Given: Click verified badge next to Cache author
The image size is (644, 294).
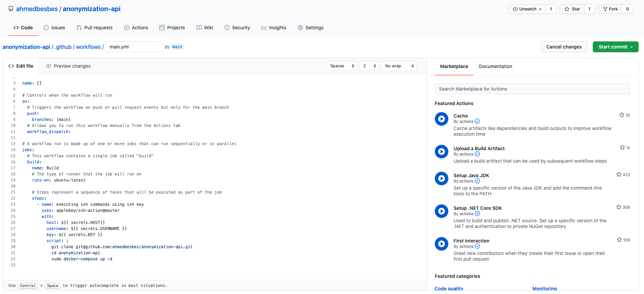Looking at the screenshot, I should tap(477, 122).
